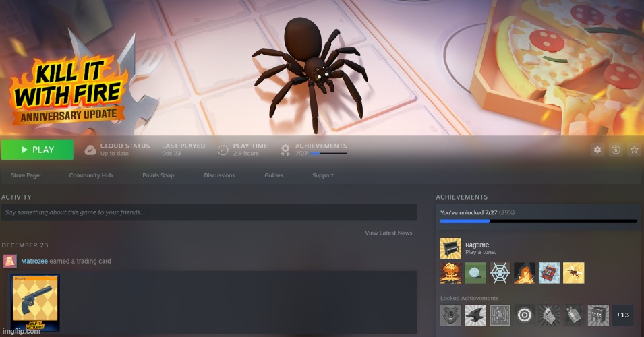This screenshot has width=644, height=337.
Task: Click the "You've unlocked 7/27" text
Action: click(469, 212)
